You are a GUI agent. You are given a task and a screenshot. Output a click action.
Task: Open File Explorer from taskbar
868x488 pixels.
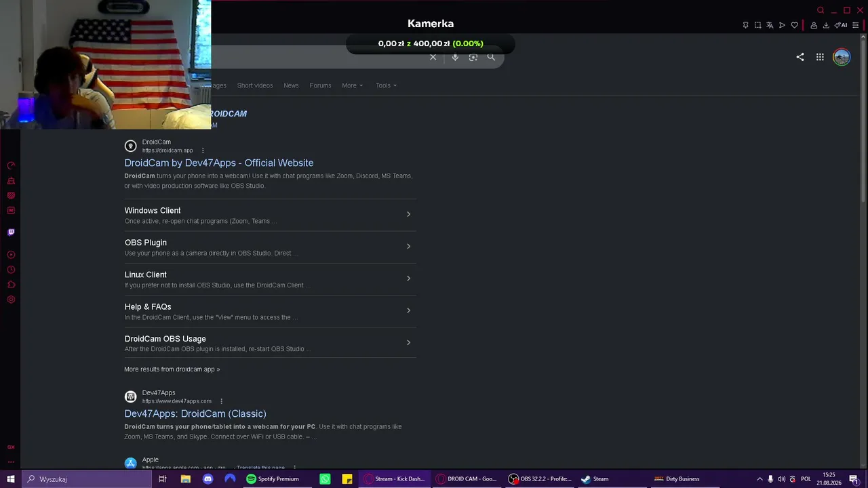click(185, 479)
